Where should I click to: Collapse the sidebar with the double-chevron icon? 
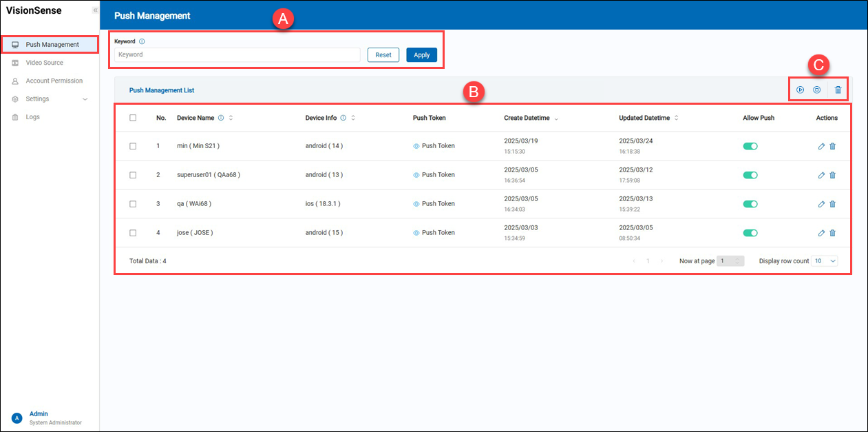point(95,10)
